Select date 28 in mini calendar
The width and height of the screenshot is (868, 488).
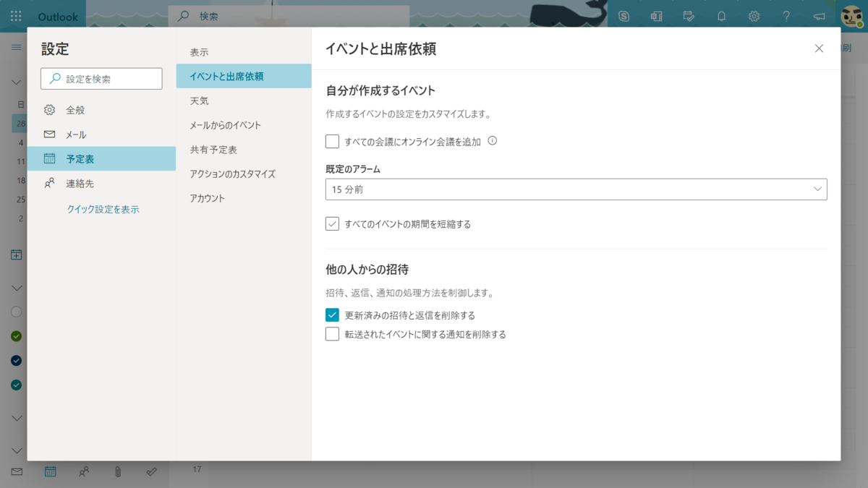[20, 123]
